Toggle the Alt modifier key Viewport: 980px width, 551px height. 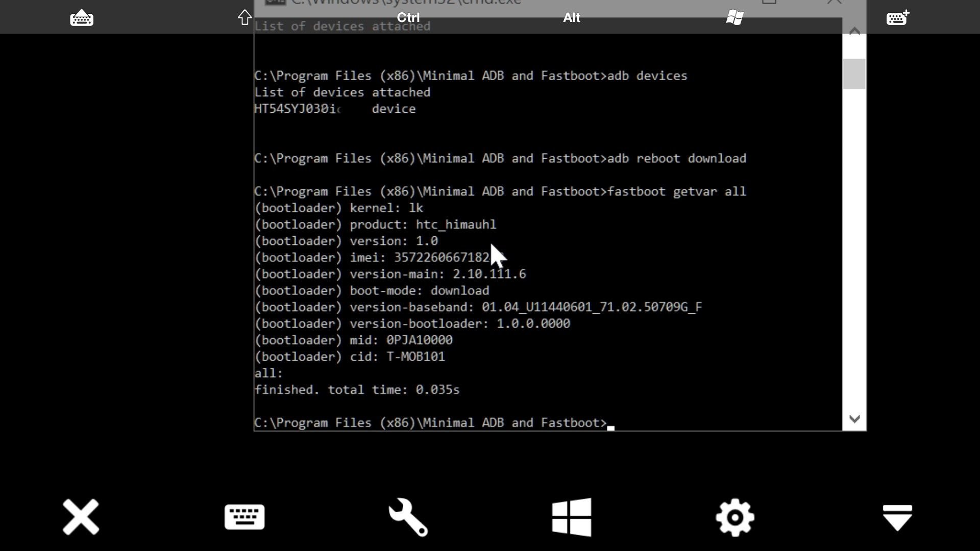(572, 17)
